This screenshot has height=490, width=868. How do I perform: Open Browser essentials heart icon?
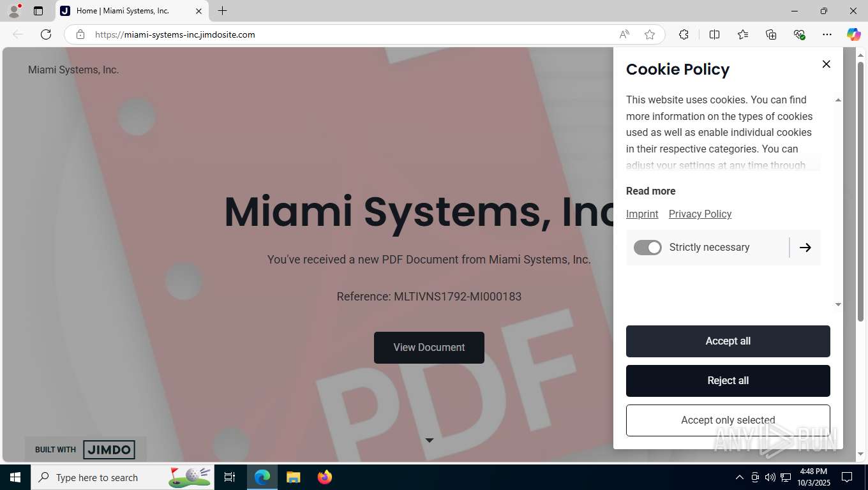pyautogui.click(x=799, y=34)
